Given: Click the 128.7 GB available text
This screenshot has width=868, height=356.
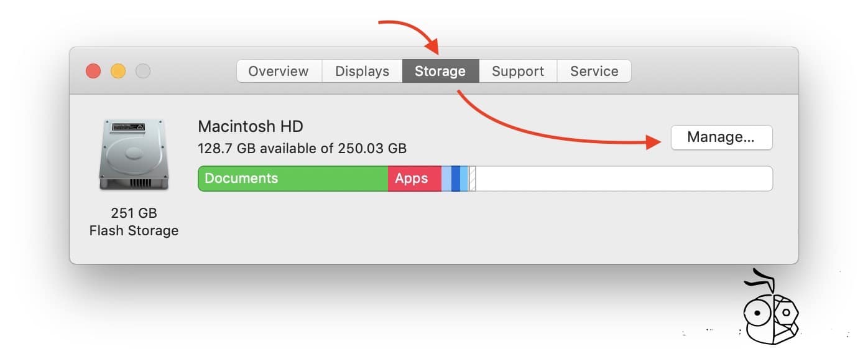Looking at the screenshot, I should [302, 149].
